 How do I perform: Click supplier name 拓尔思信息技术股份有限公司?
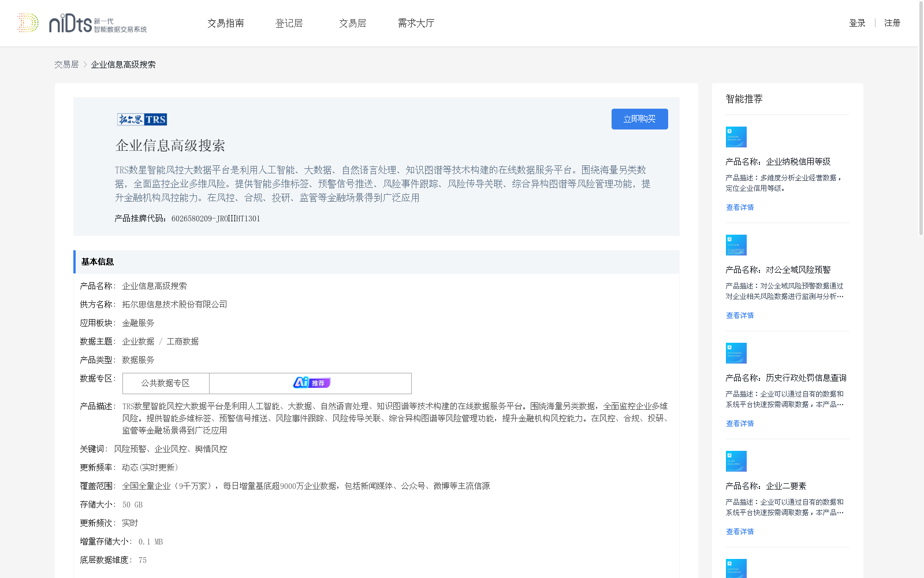174,305
